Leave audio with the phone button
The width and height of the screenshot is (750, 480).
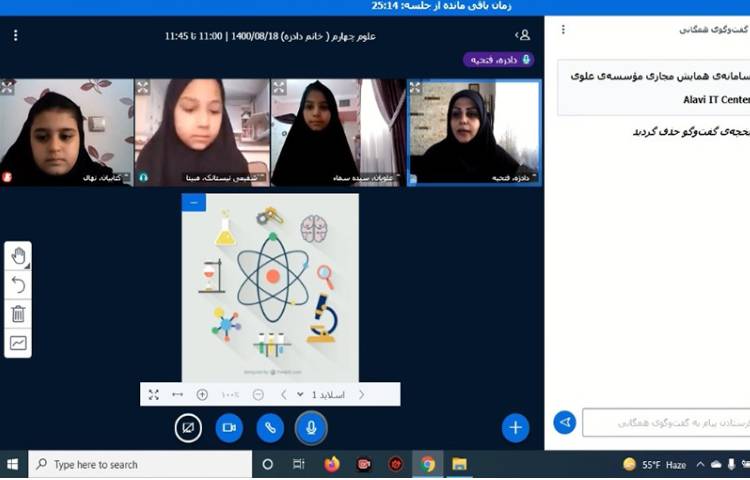pos(270,428)
